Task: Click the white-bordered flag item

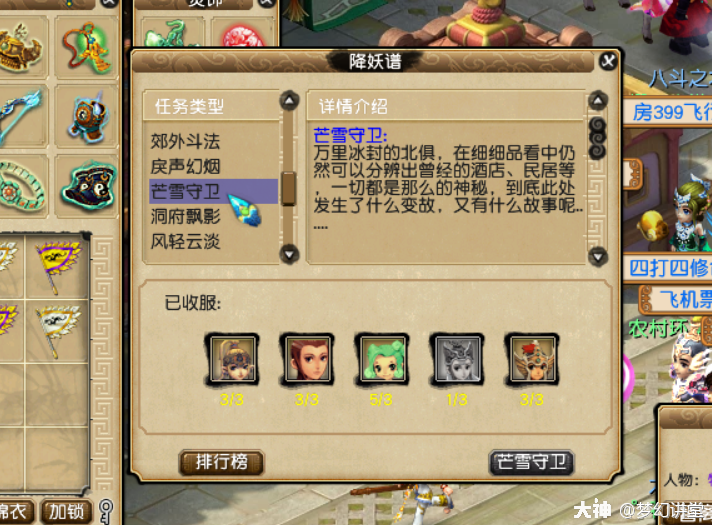Action: (x=58, y=330)
